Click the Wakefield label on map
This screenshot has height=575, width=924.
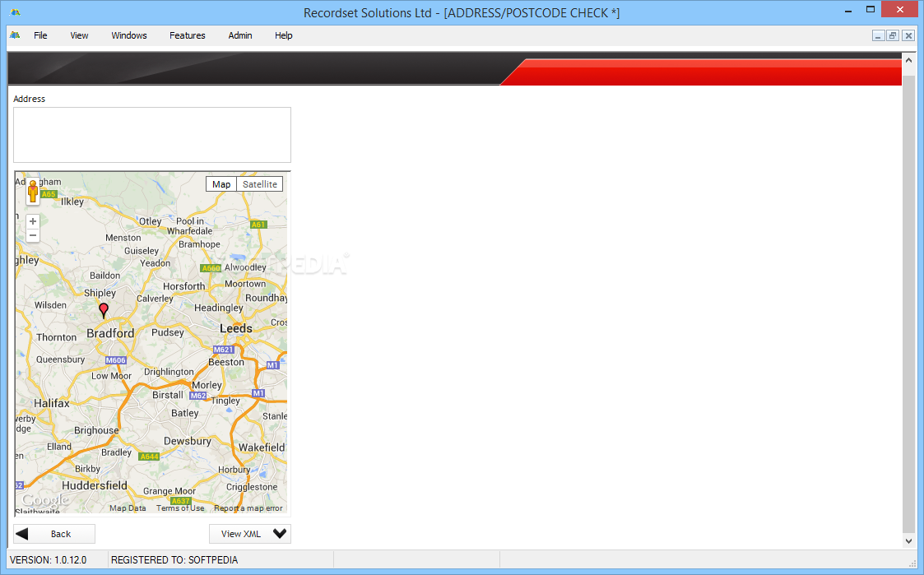pos(262,447)
